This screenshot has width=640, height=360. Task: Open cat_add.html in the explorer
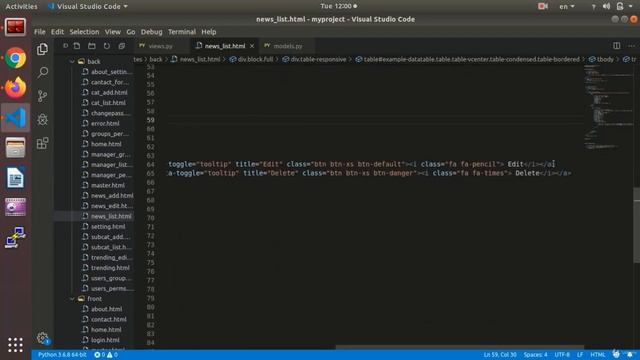tap(109, 93)
